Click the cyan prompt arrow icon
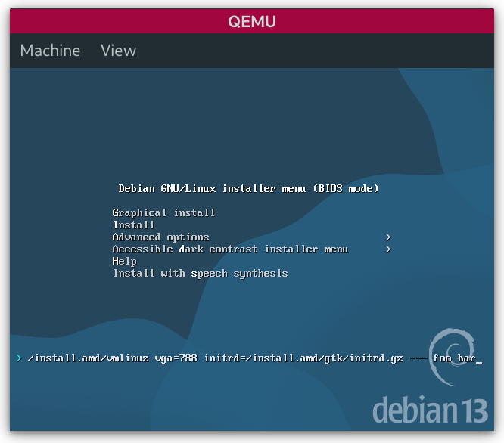 click(19, 358)
